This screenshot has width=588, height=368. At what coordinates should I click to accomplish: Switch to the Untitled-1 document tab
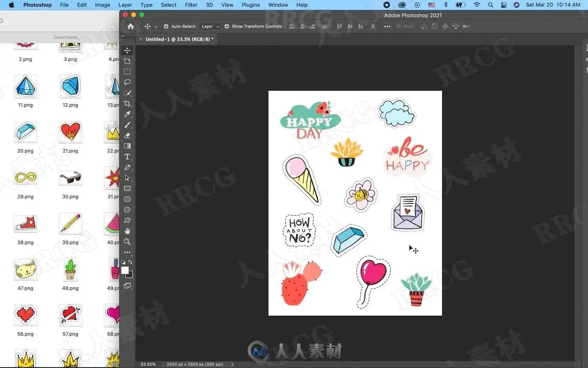[x=179, y=39]
